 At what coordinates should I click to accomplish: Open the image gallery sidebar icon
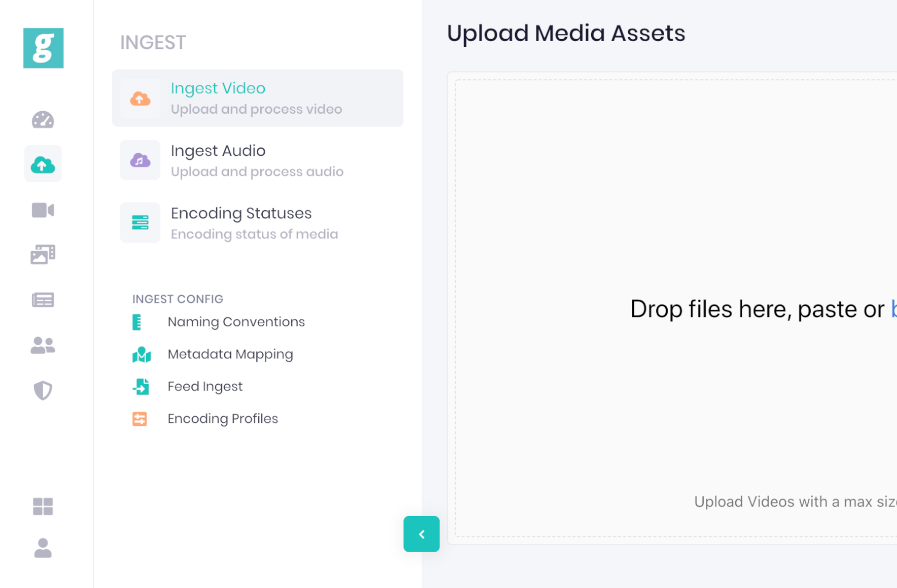point(43,254)
